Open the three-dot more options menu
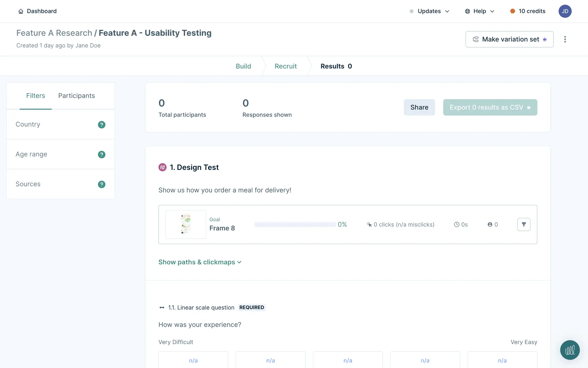Screen dimensions: 588x368 [565, 39]
